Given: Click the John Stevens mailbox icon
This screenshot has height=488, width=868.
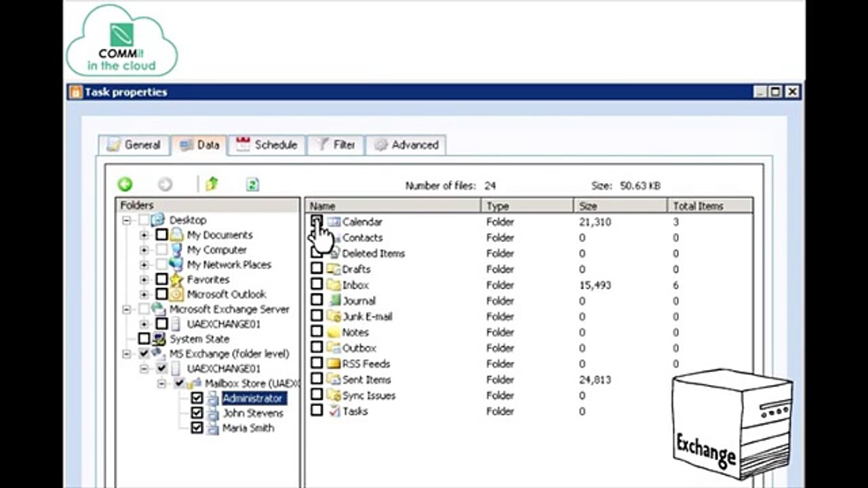Looking at the screenshot, I should [213, 413].
